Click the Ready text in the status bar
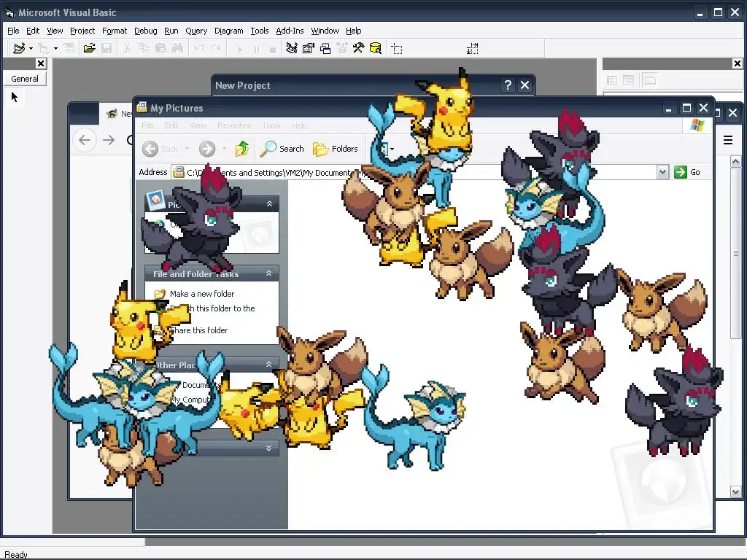 pyautogui.click(x=16, y=555)
